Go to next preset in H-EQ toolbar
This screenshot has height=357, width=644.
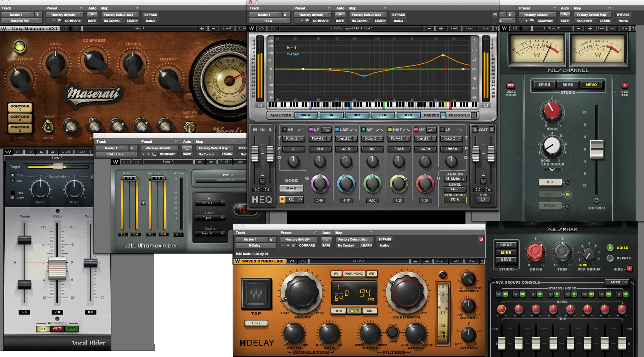tap(441, 28)
